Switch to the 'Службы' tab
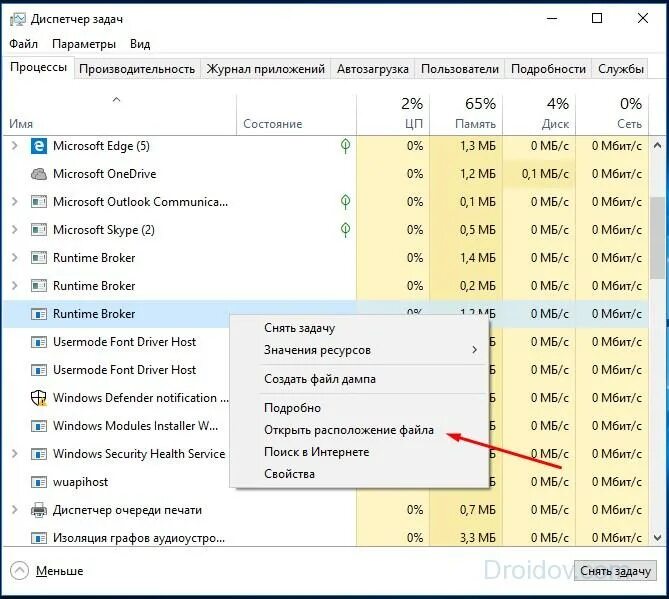 620,69
